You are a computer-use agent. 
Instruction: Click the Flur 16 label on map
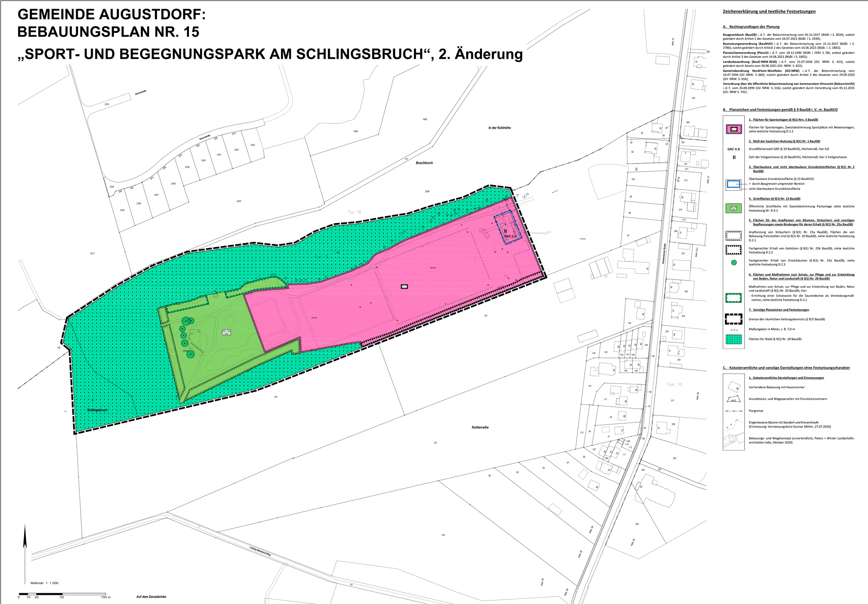pos(354,212)
